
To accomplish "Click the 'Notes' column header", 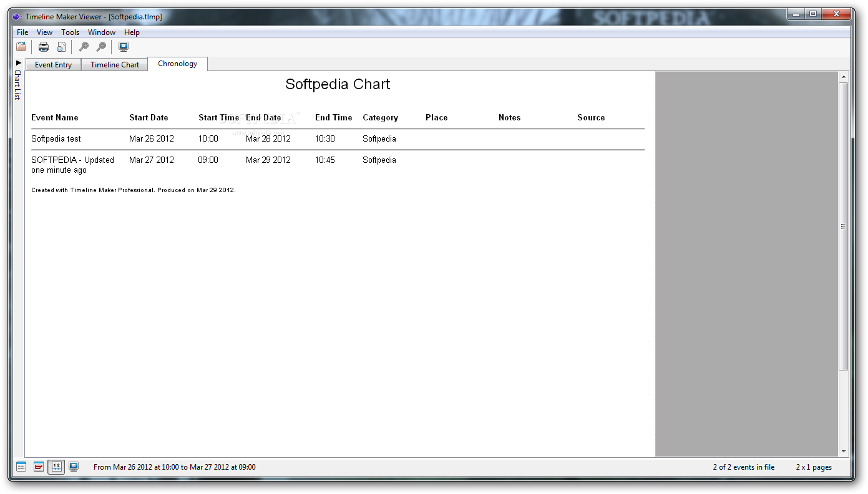I will [x=509, y=117].
